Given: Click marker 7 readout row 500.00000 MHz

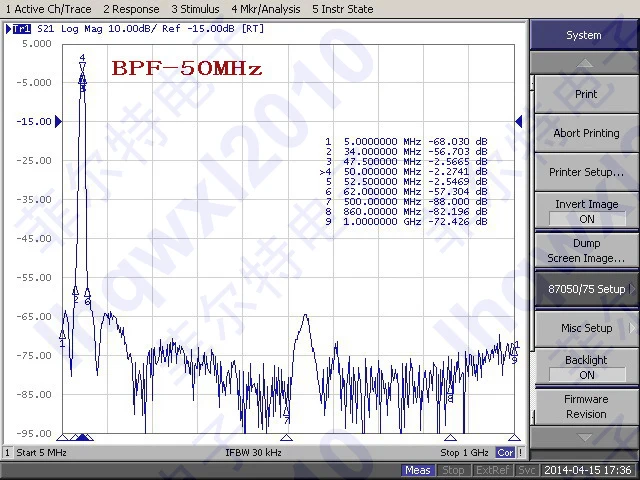Looking at the screenshot, I should point(406,202).
